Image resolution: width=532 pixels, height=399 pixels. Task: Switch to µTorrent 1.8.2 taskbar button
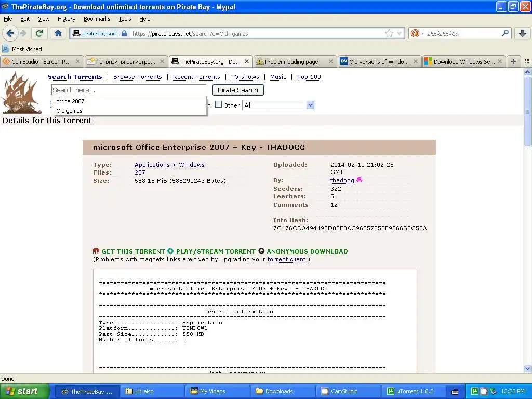pos(414,391)
